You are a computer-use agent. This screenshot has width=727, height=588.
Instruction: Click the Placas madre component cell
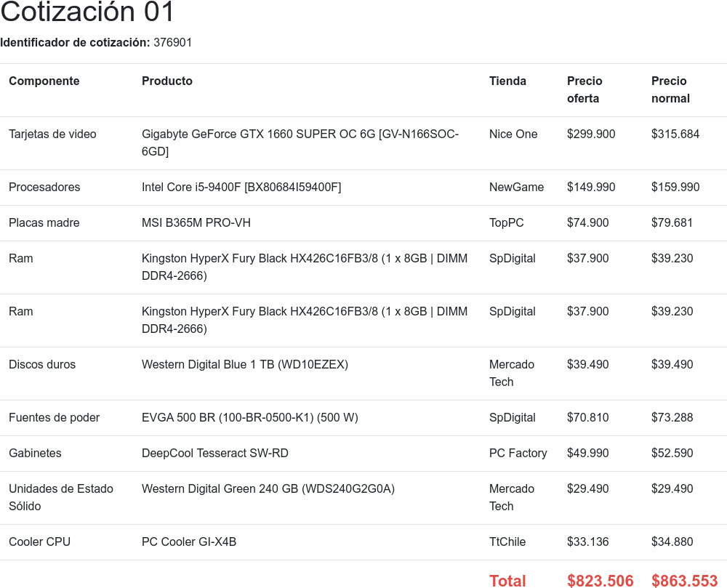point(44,223)
